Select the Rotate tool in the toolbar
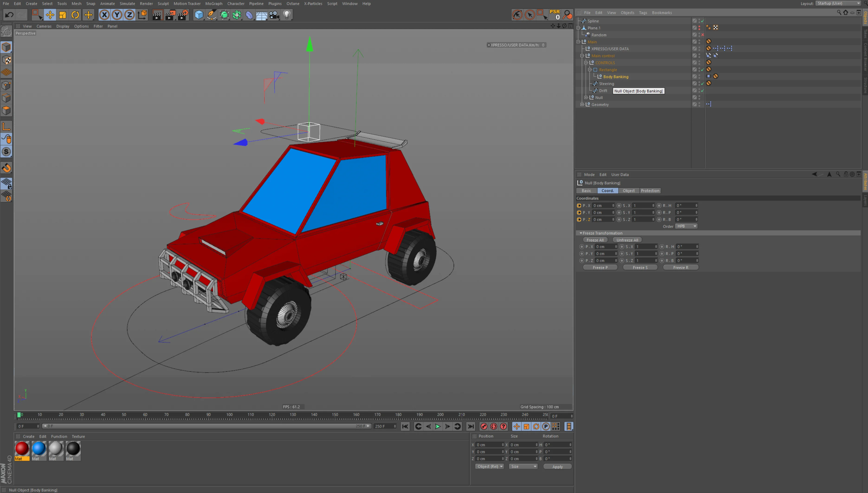 [75, 15]
